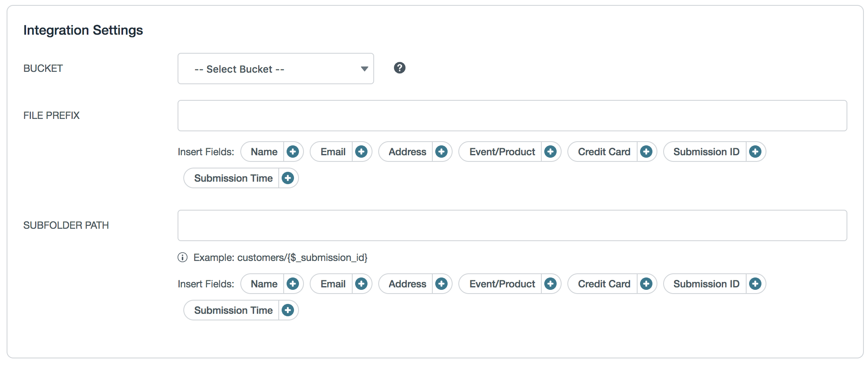The width and height of the screenshot is (868, 365).
Task: Click plus icon on Subfolder Path Email field
Action: pos(361,284)
